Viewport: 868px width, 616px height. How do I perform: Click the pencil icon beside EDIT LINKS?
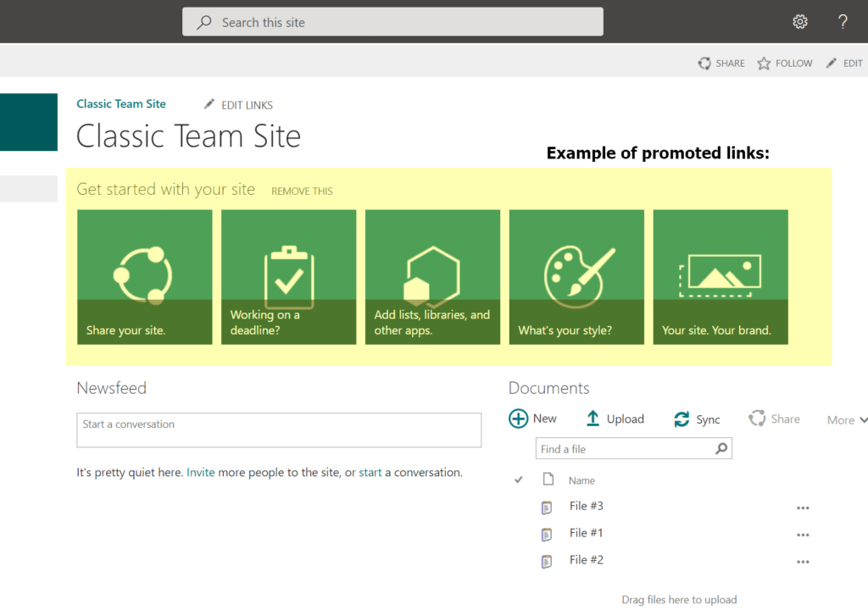[209, 103]
